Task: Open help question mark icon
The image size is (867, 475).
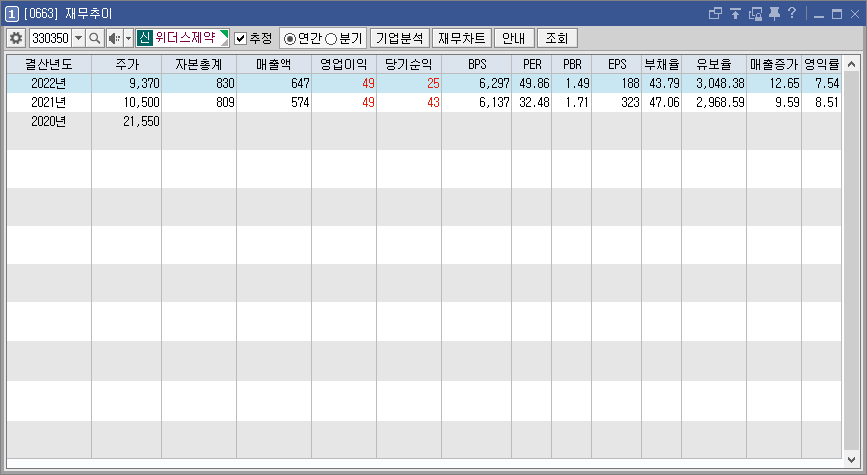Action: tap(792, 13)
